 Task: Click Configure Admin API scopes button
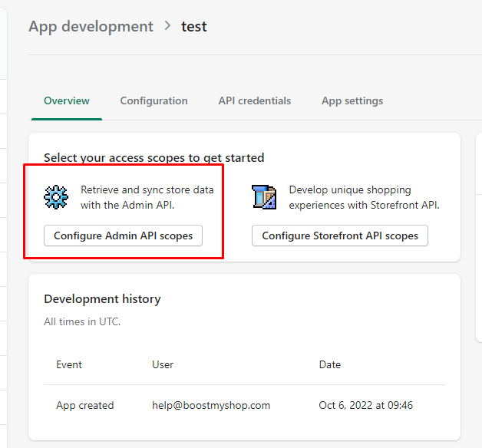click(123, 236)
